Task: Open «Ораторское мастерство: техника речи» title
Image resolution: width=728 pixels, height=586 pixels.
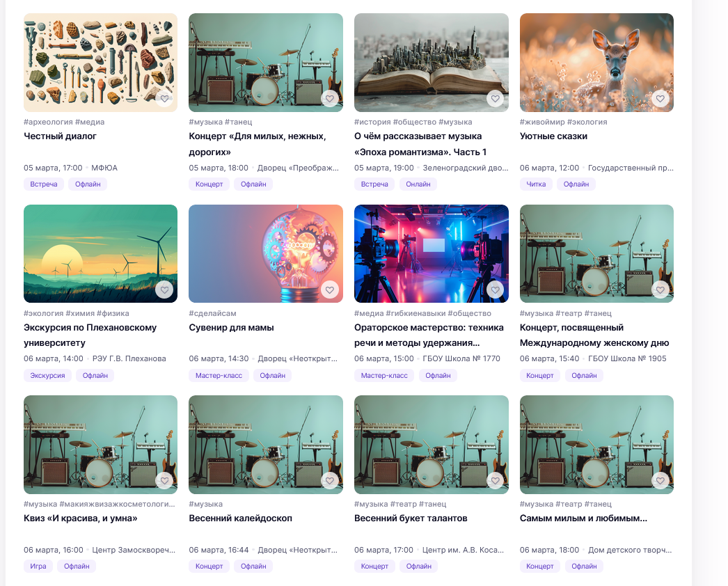Action: [x=429, y=335]
